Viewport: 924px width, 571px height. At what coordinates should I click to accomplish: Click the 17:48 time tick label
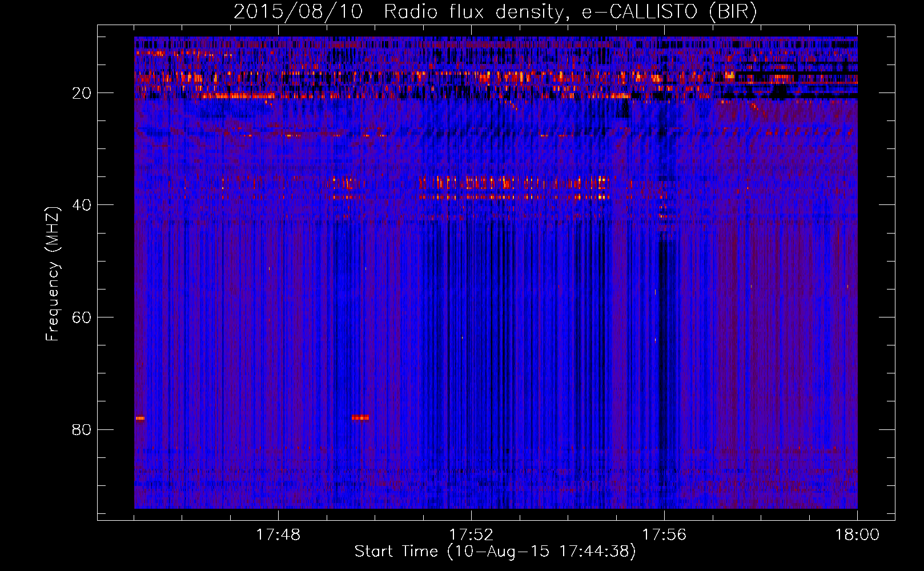(x=278, y=535)
